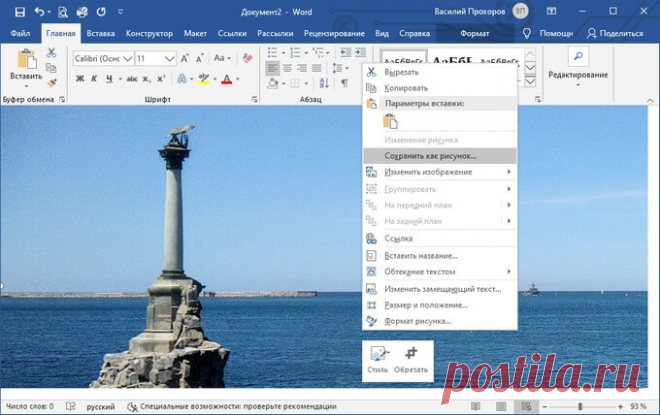This screenshot has width=660, height=415.
Task: Open the Tell Me help box
Action: (x=548, y=33)
